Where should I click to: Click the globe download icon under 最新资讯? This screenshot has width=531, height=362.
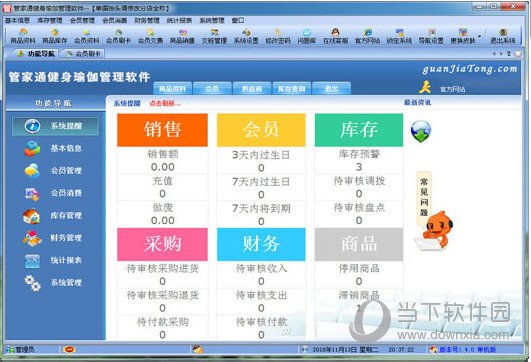tap(421, 131)
